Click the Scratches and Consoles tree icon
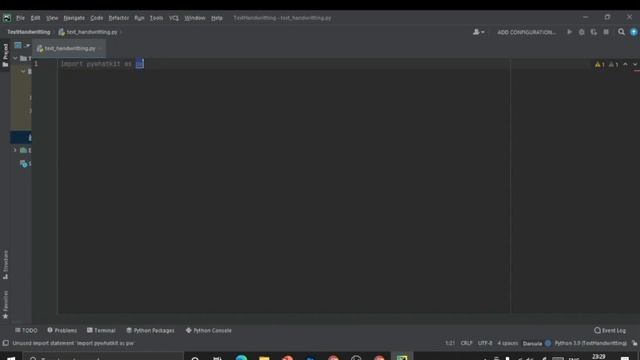Image resolution: width=640 pixels, height=360 pixels. pyautogui.click(x=23, y=164)
